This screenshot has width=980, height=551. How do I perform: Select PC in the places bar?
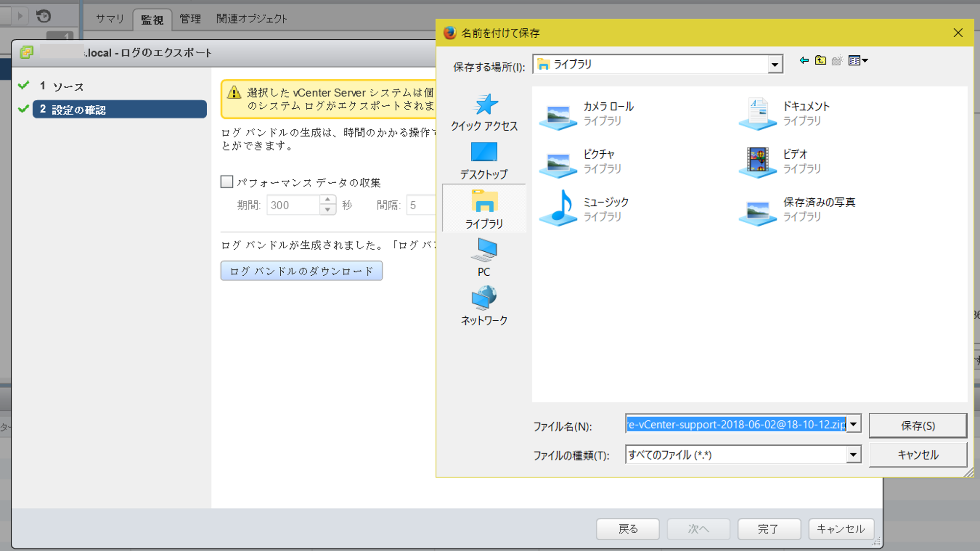484,258
